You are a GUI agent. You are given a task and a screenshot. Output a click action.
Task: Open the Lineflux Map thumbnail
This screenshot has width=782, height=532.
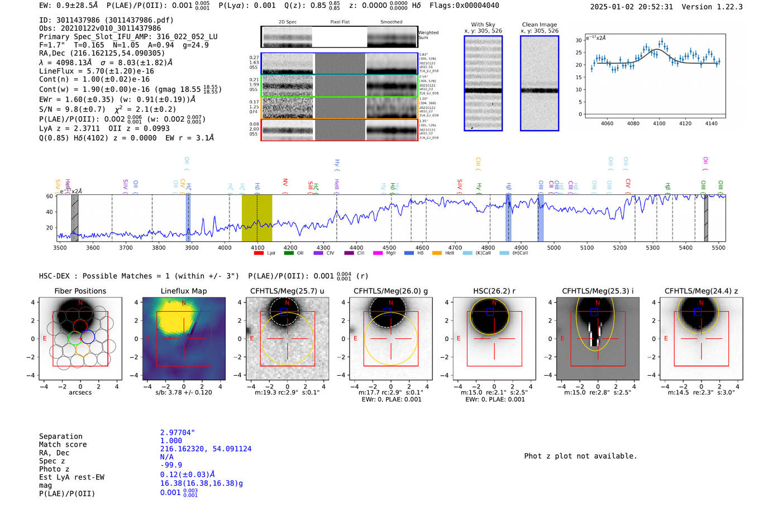point(184,339)
